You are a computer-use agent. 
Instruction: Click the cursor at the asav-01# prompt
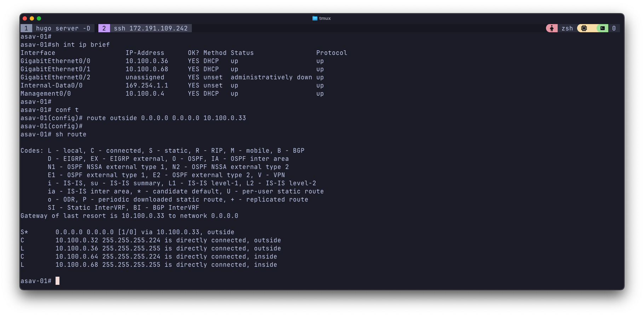coord(57,281)
